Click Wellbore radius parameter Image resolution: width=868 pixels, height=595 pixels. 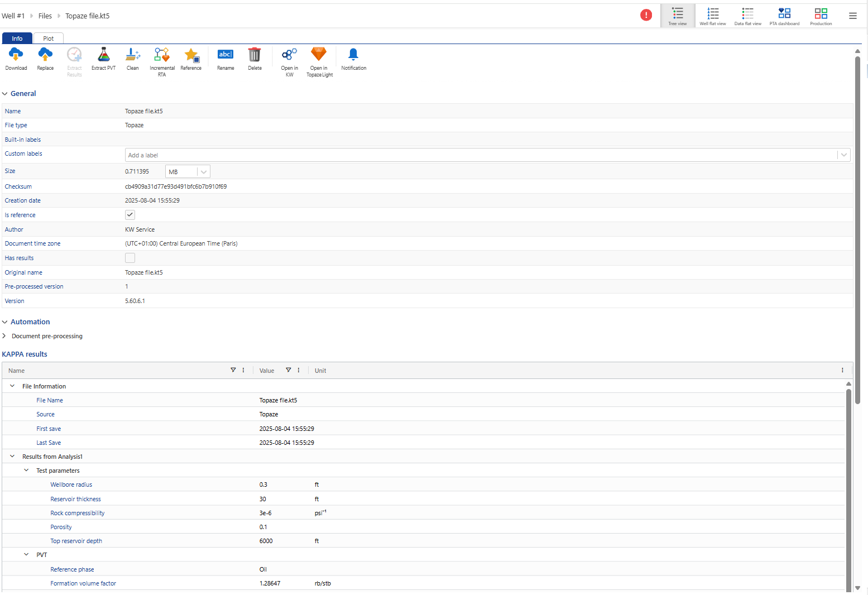71,484
